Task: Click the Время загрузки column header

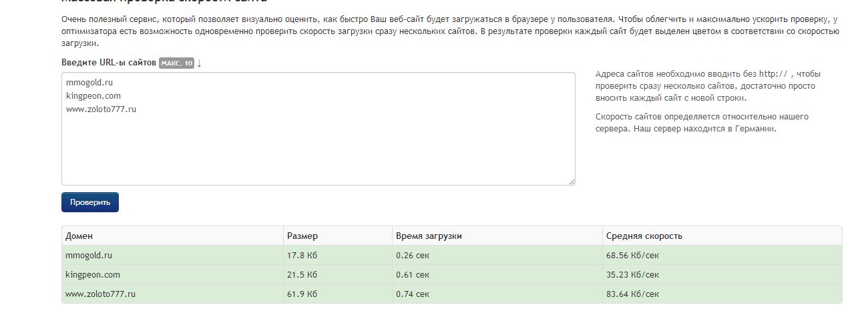Action: click(x=429, y=236)
